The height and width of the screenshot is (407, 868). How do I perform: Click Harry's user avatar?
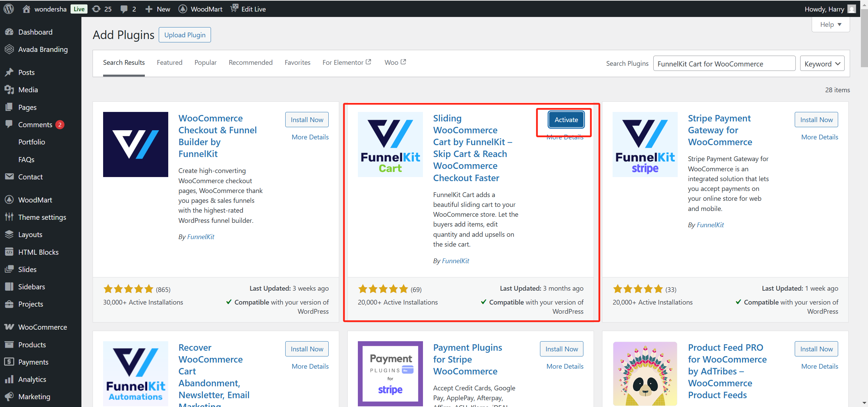pos(851,9)
